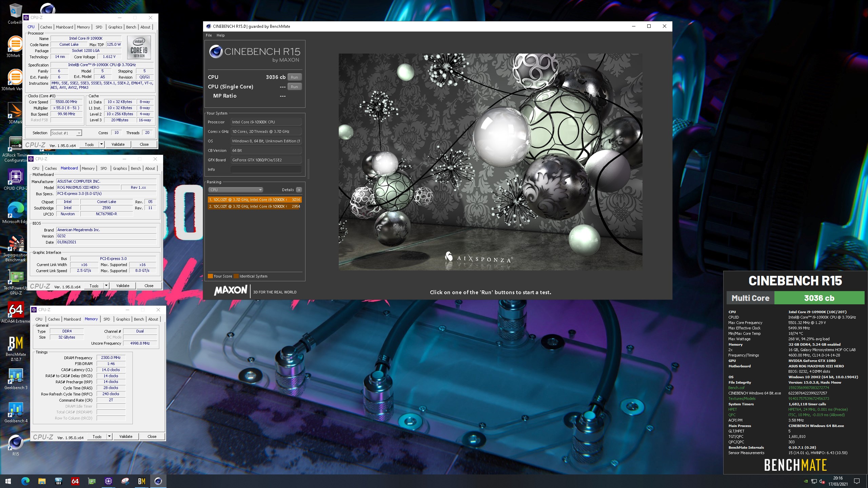Click Tools button in CPU-Z CPU window
This screenshot has height=488, width=868.
[89, 144]
